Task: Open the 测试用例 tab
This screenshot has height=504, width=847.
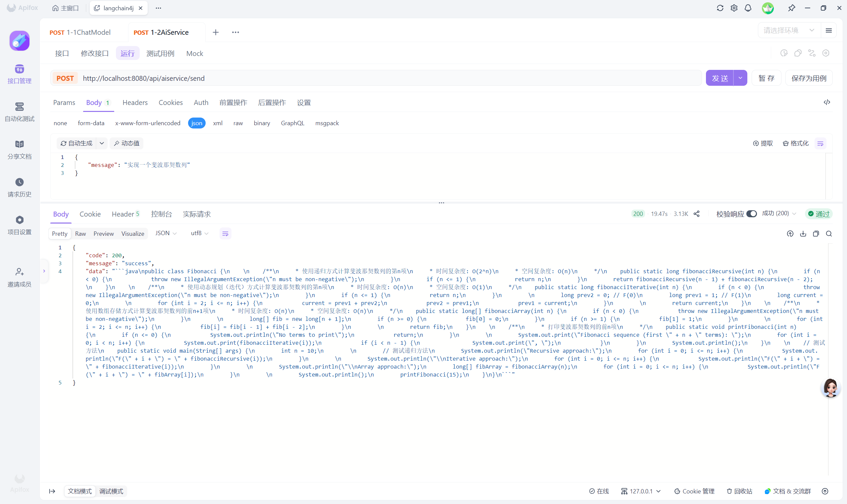Action: click(x=160, y=53)
